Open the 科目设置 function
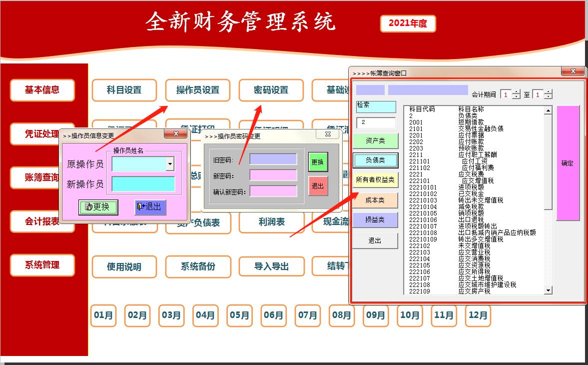Screen dimensions: 588x365 [124, 90]
